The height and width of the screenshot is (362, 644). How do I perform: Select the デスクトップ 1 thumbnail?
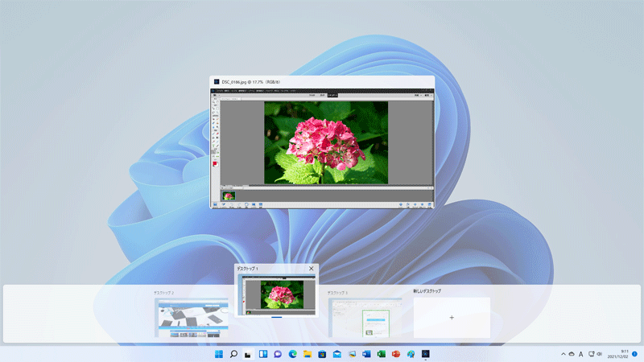pos(277,294)
